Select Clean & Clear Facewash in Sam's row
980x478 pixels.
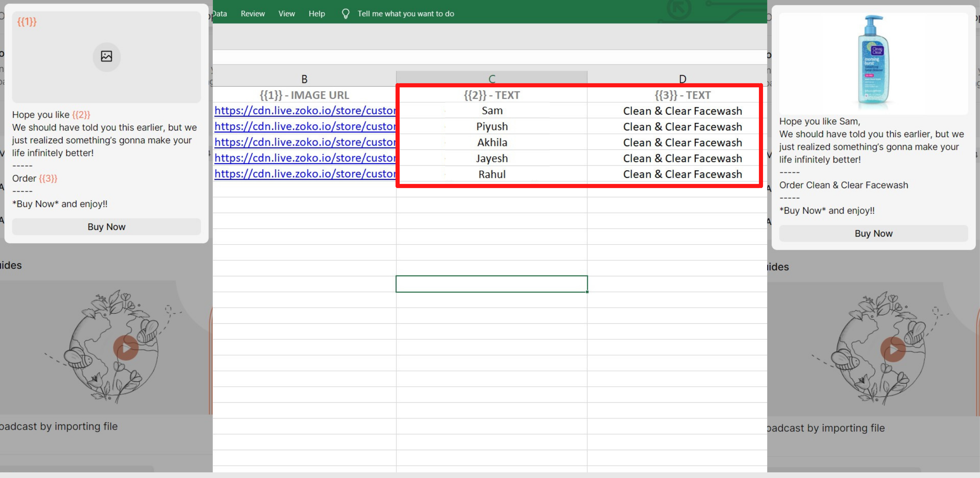(683, 111)
